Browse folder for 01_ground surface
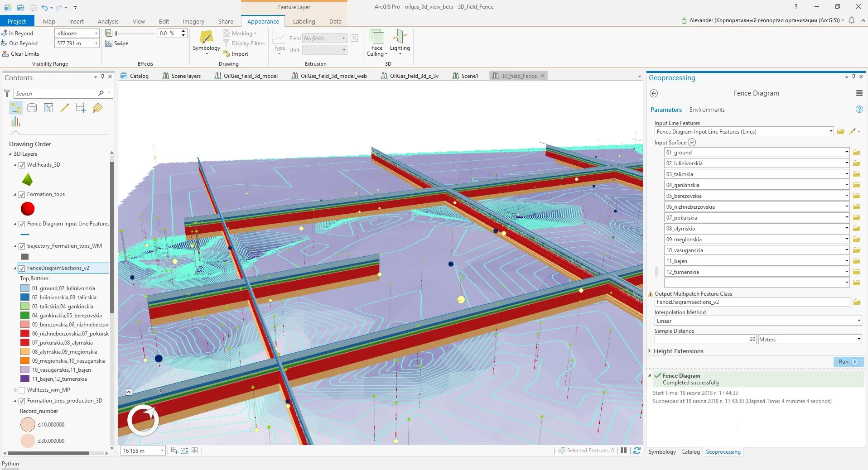This screenshot has width=868, height=470. tap(857, 153)
